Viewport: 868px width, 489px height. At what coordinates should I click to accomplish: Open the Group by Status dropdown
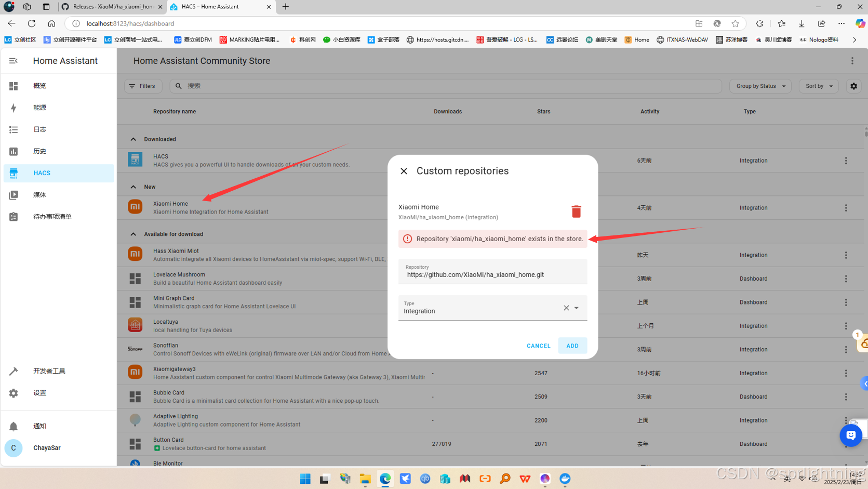point(760,86)
